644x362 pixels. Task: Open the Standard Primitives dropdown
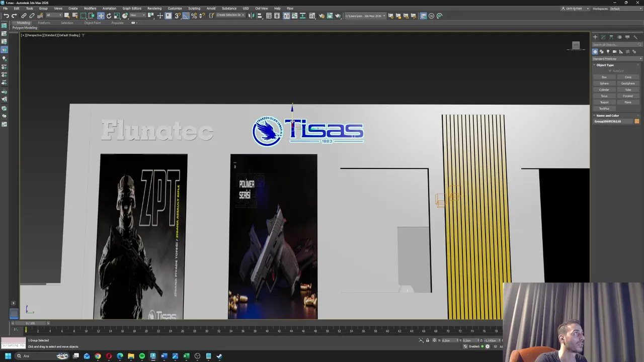tap(617, 59)
